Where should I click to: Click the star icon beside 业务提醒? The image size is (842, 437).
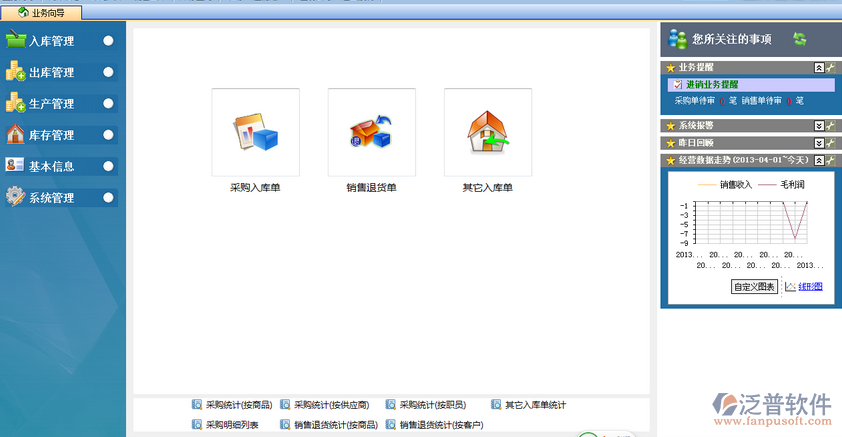[x=670, y=68]
